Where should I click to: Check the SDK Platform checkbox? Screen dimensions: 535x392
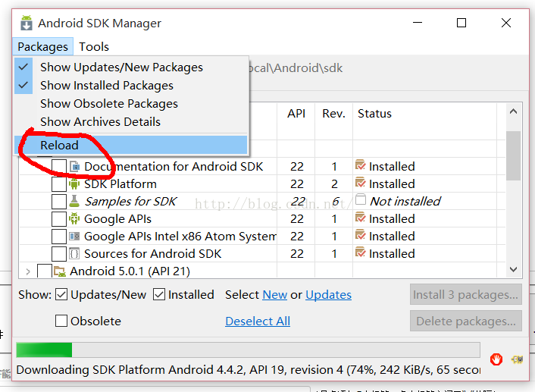pyautogui.click(x=59, y=184)
